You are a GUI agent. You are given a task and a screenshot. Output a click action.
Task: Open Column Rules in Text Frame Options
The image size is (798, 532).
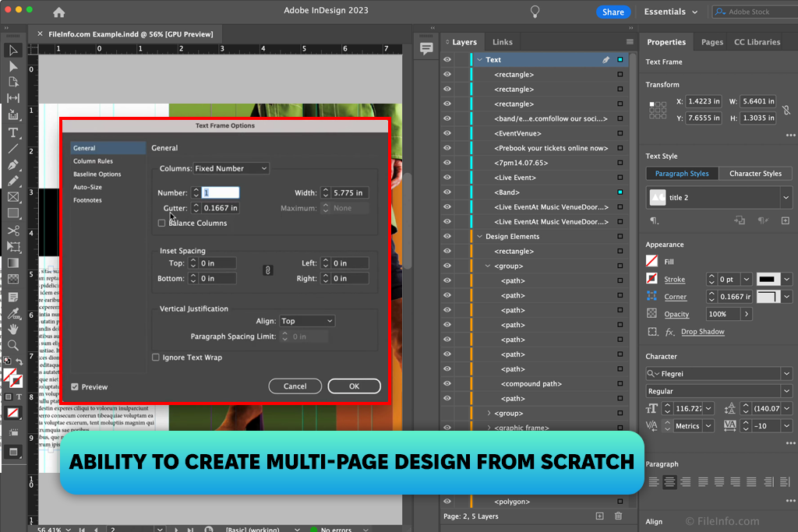(94, 161)
